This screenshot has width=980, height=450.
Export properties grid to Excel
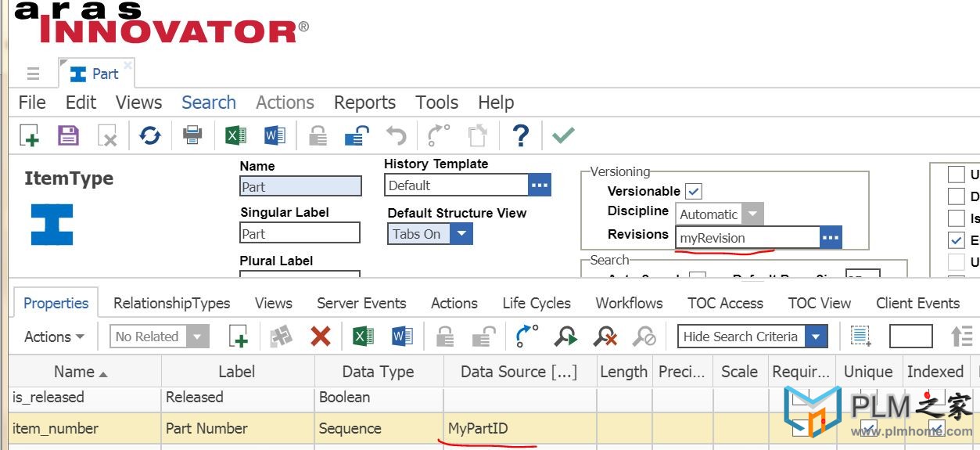point(363,337)
